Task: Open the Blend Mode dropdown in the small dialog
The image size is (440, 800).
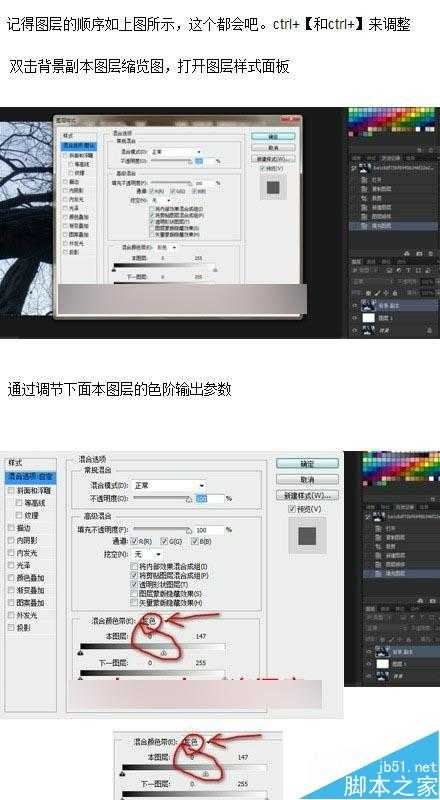Action: 176,152
